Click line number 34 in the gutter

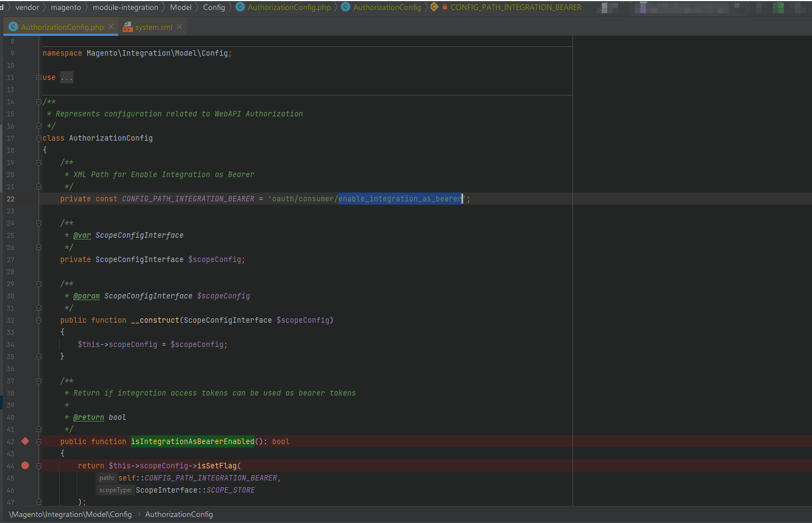(x=10, y=344)
